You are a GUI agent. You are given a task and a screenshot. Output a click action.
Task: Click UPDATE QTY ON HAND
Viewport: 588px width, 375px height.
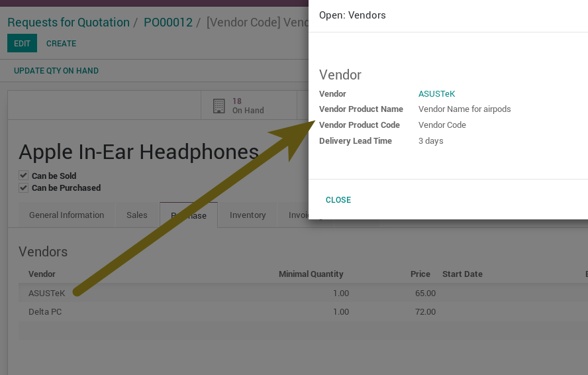coord(56,71)
